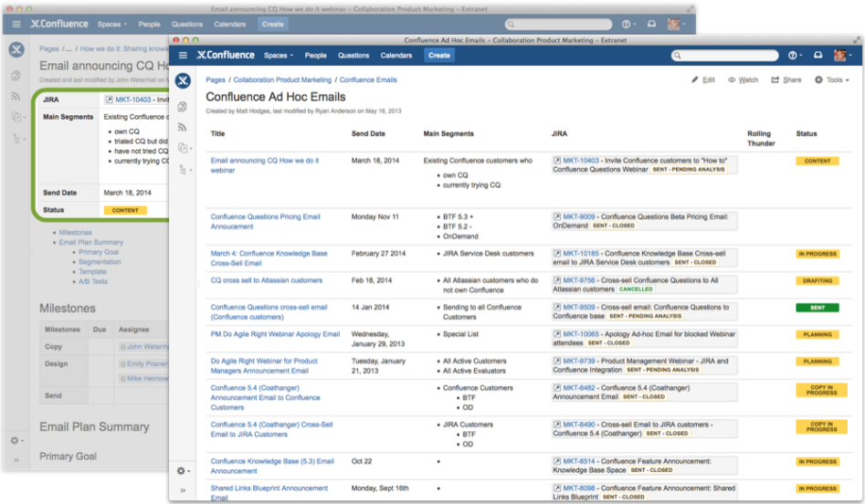Image resolution: width=865 pixels, height=504 pixels.
Task: Click the Share page button
Action: click(786, 80)
